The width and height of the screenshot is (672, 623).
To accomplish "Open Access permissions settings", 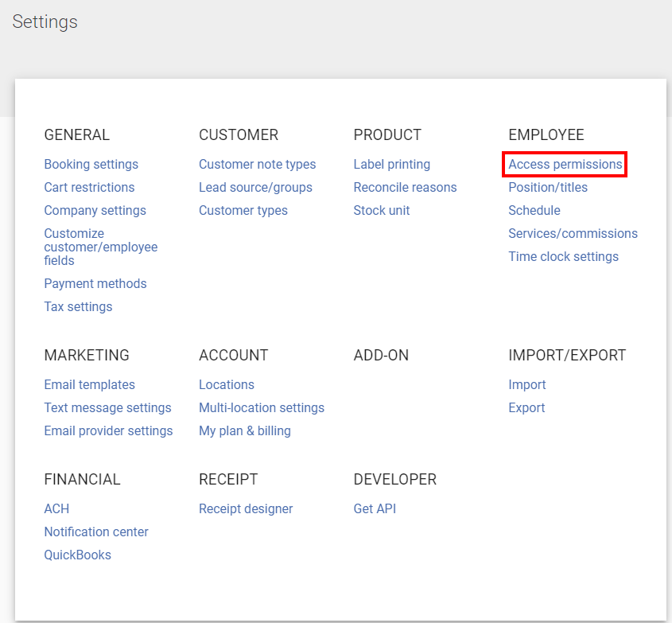I will point(565,165).
